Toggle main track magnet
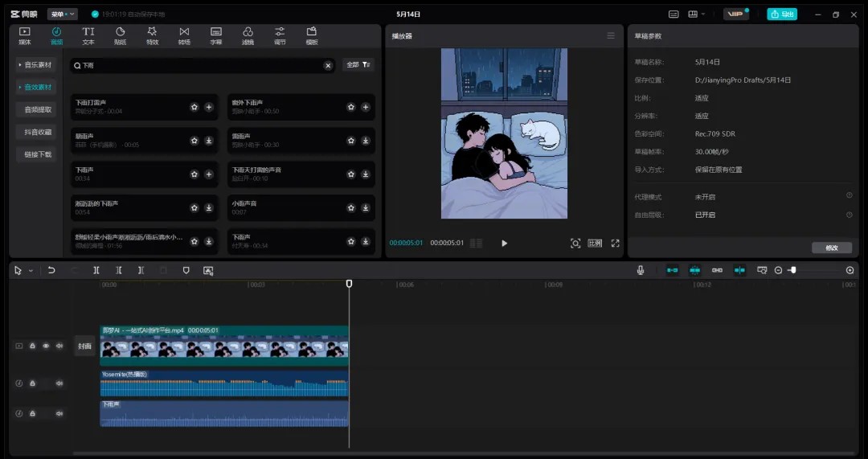Image resolution: width=868 pixels, height=459 pixels. 672,270
